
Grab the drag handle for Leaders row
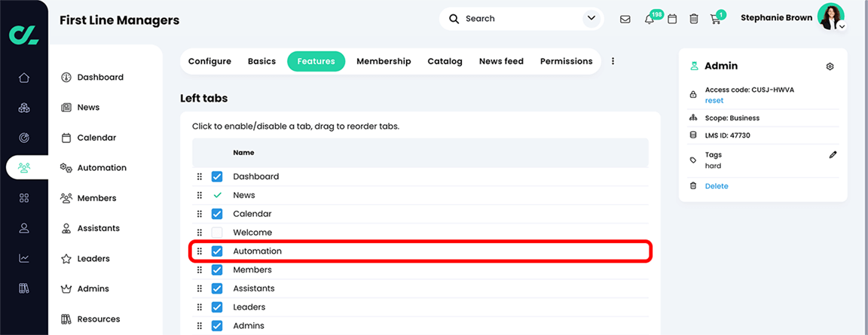tap(200, 307)
